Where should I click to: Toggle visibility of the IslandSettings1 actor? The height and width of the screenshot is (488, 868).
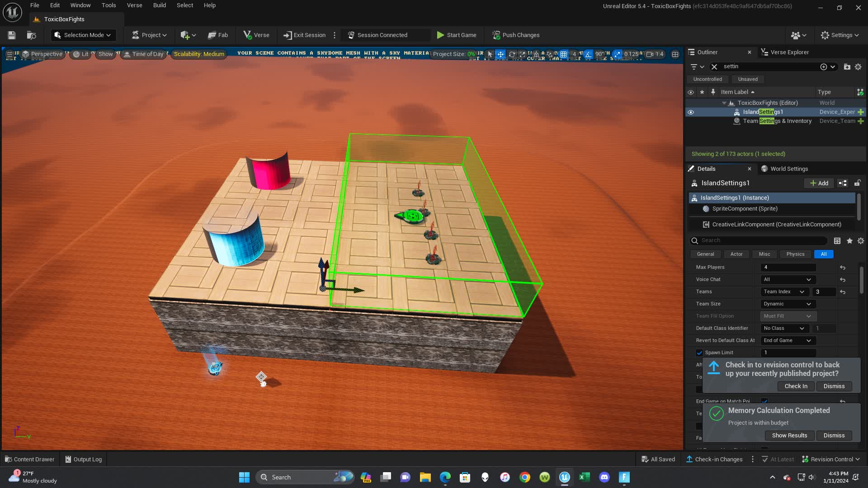691,112
